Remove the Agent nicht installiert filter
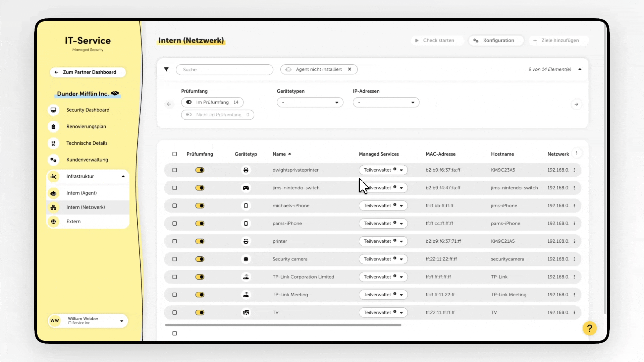644x362 pixels. click(x=350, y=69)
